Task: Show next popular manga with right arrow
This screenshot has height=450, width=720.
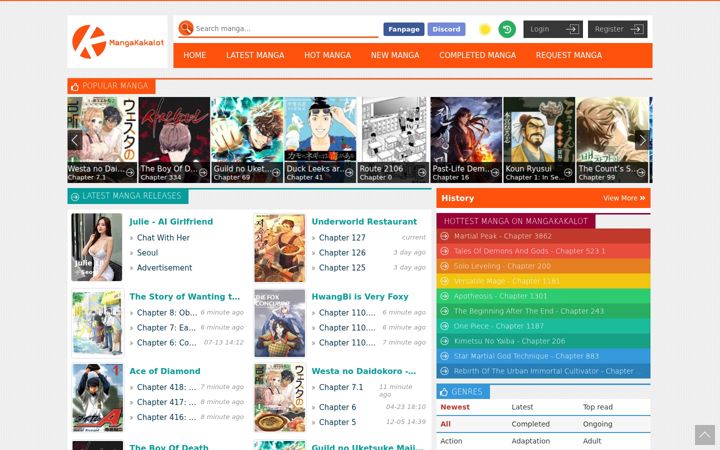Action: (642, 140)
